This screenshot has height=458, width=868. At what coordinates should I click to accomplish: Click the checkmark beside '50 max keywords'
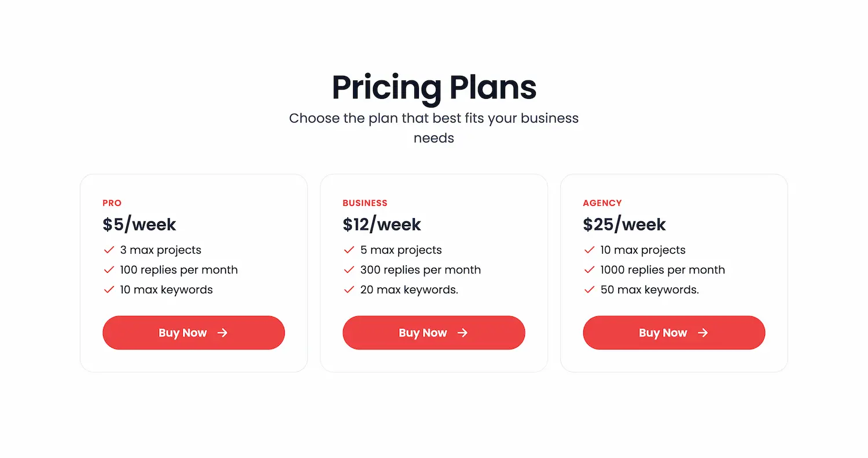(x=589, y=290)
